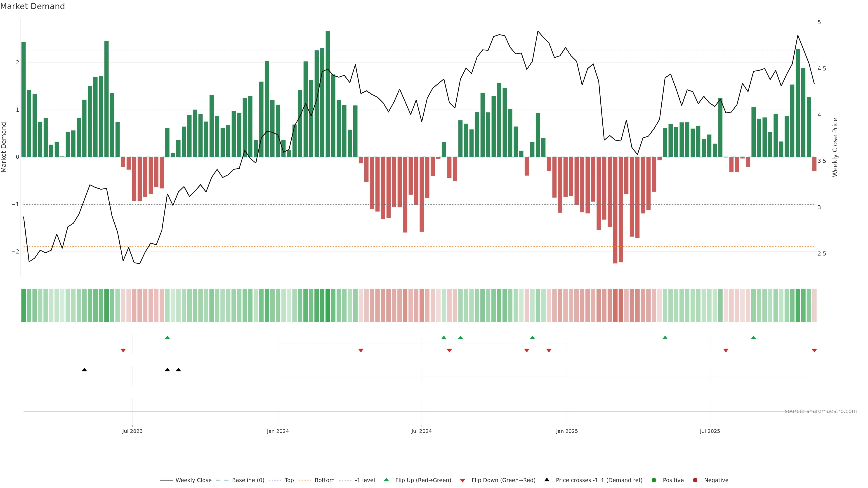This screenshot has height=488, width=868.
Task: Click the leftmost black triangle marker below the heatmap
Action: pyautogui.click(x=84, y=370)
